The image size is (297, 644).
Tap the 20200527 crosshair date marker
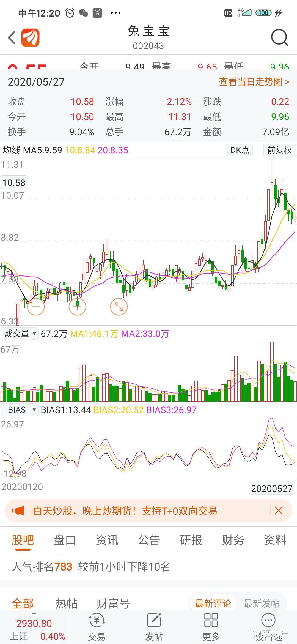pyautogui.click(x=272, y=488)
